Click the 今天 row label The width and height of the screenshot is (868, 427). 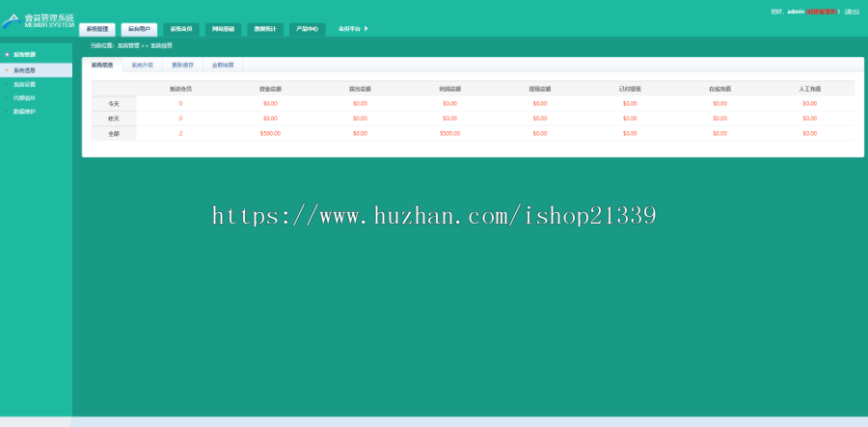point(114,103)
